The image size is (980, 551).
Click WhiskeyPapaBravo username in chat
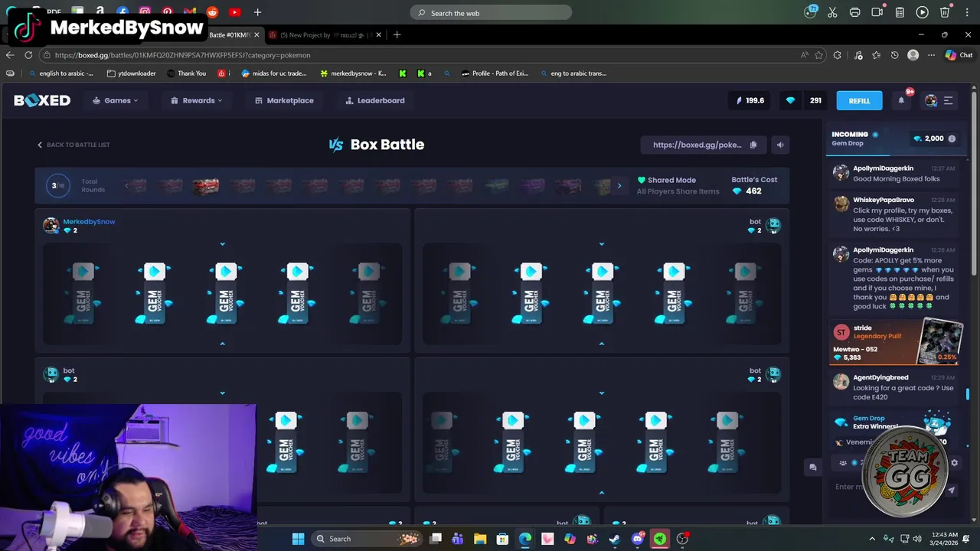(884, 200)
